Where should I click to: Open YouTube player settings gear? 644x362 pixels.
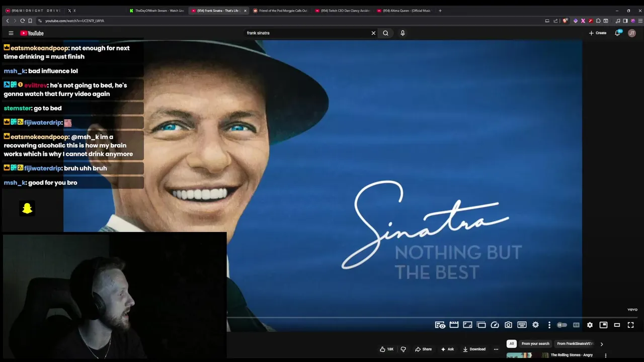590,325
